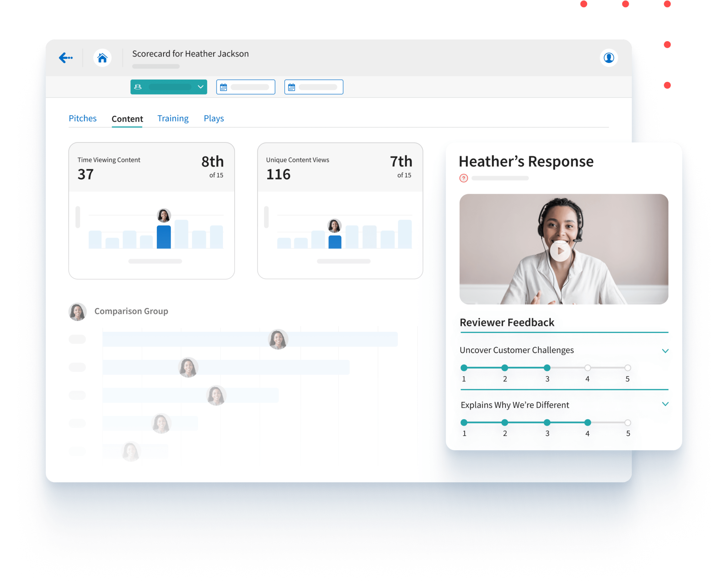Select the topmost avatar in the comparison chart
Viewport: 728px width, 585px height.
pyautogui.click(x=278, y=339)
